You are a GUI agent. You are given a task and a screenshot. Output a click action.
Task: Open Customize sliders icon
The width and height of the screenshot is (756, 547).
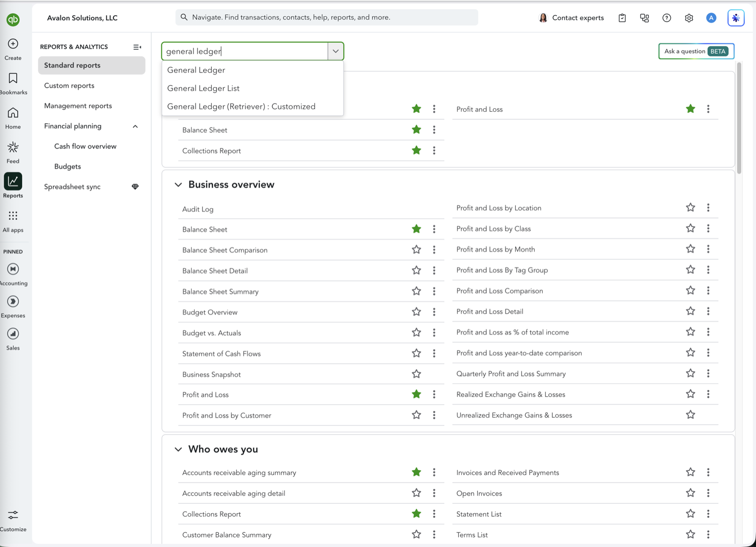[x=13, y=515]
